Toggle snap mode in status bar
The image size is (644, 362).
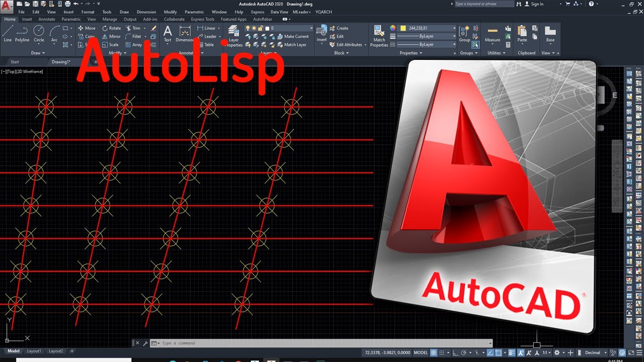[442, 353]
